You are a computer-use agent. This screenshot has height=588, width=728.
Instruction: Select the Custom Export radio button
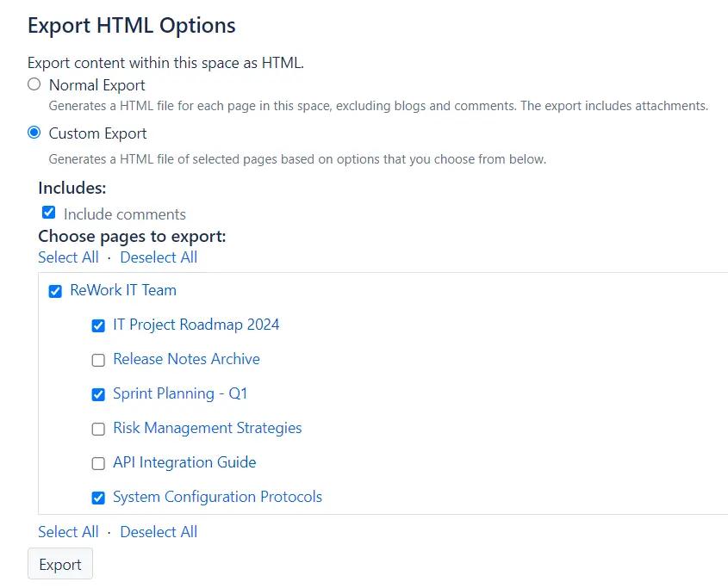pyautogui.click(x=34, y=132)
